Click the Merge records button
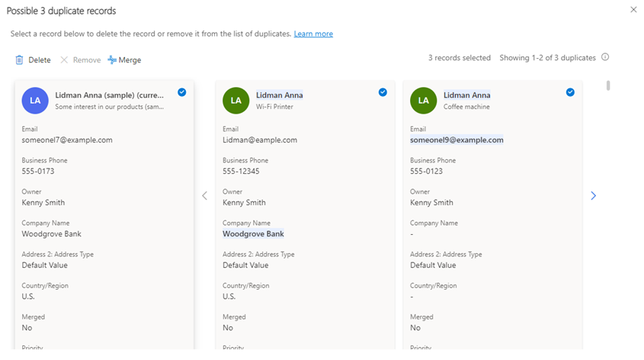The width and height of the screenshot is (644, 360). click(x=124, y=60)
